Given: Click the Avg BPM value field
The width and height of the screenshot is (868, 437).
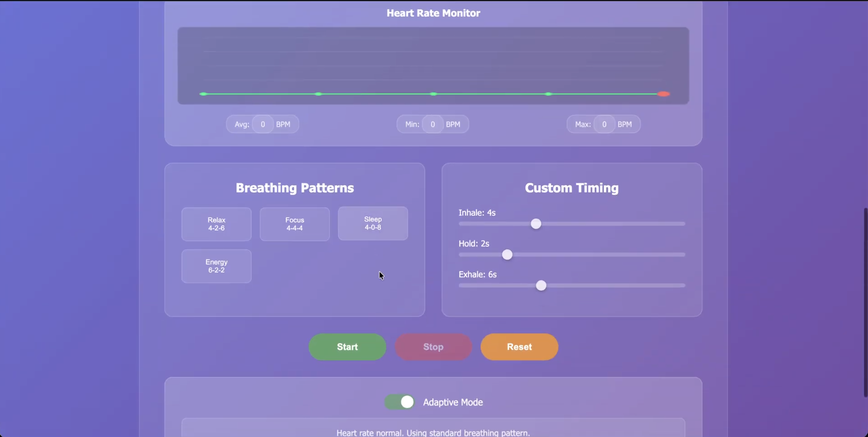Looking at the screenshot, I should (263, 124).
